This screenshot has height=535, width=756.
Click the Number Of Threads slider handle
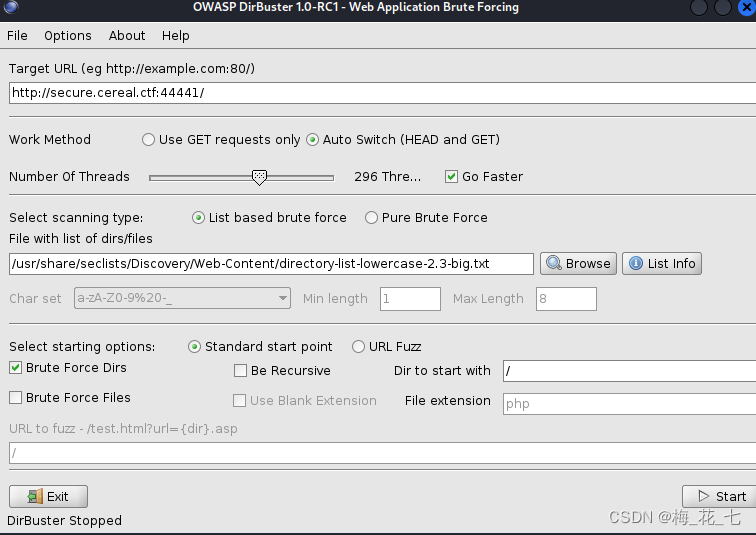259,177
